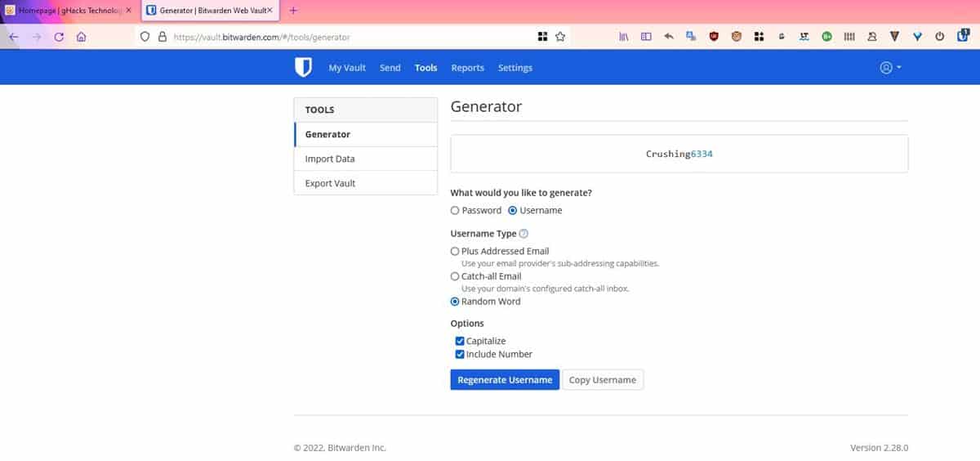Open the LT LanguageTool extension icon
Image resolution: width=980 pixels, height=461 pixels.
click(804, 37)
